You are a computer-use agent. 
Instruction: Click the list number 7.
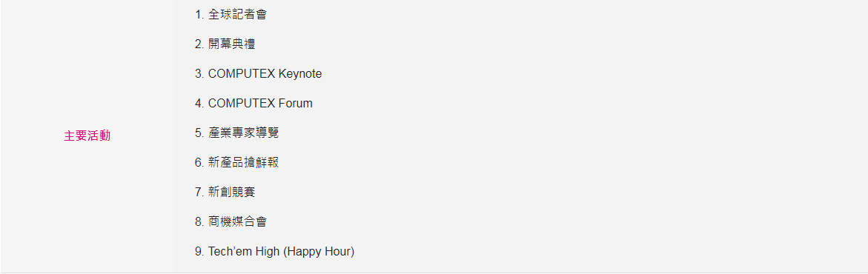coord(199,192)
